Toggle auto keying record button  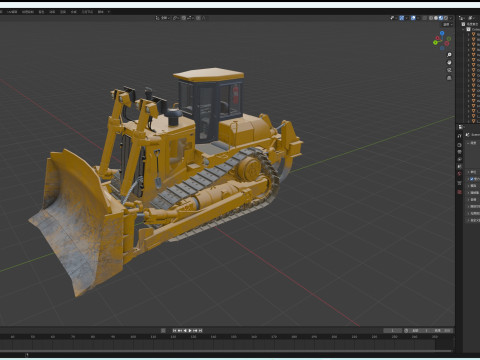click(x=163, y=330)
